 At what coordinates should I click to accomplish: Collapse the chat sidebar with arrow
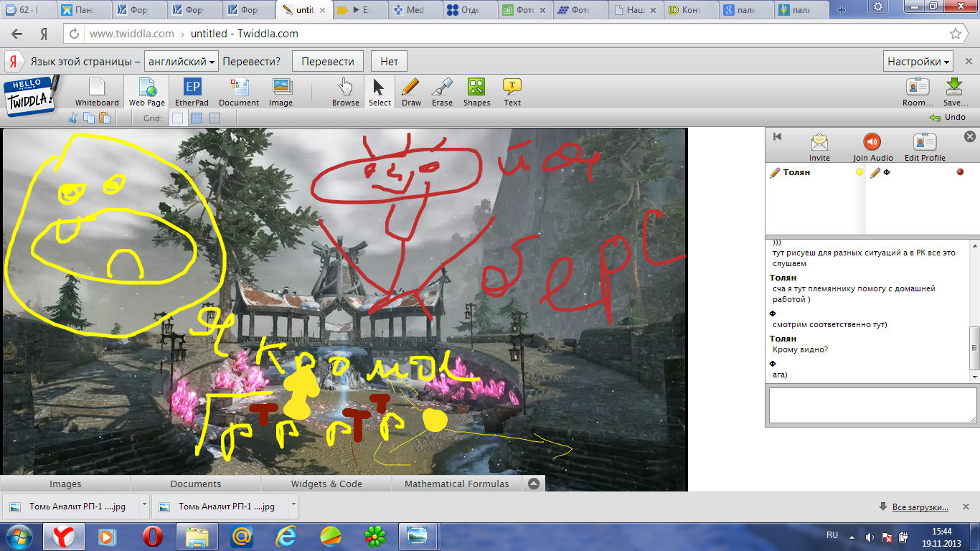[777, 136]
